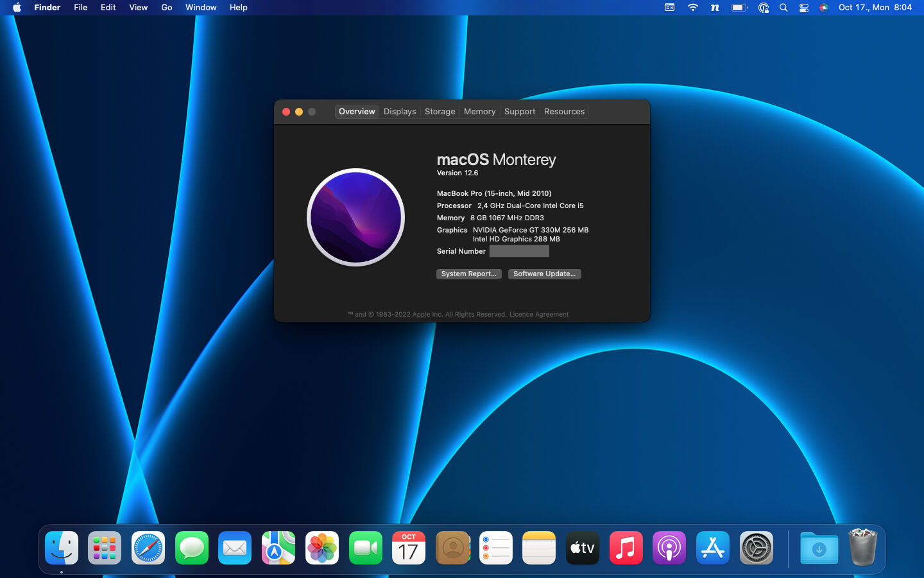Open the Licence Agreement link

coord(539,315)
